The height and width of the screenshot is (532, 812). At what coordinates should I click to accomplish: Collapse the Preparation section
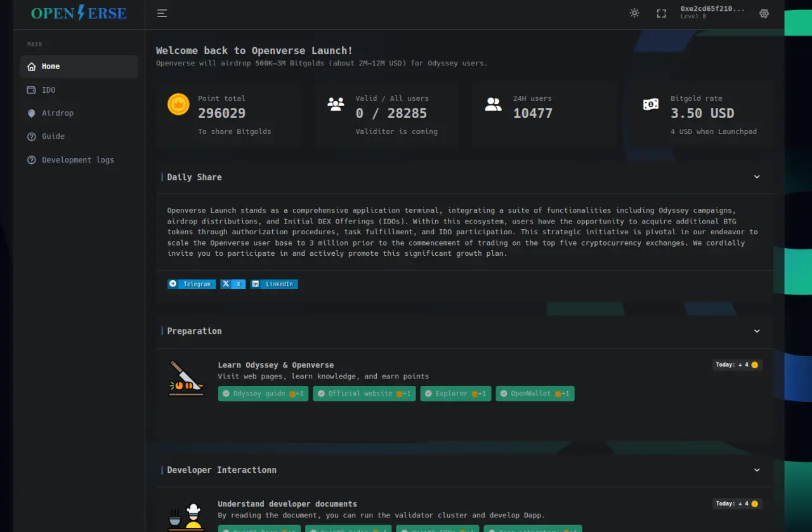click(757, 331)
